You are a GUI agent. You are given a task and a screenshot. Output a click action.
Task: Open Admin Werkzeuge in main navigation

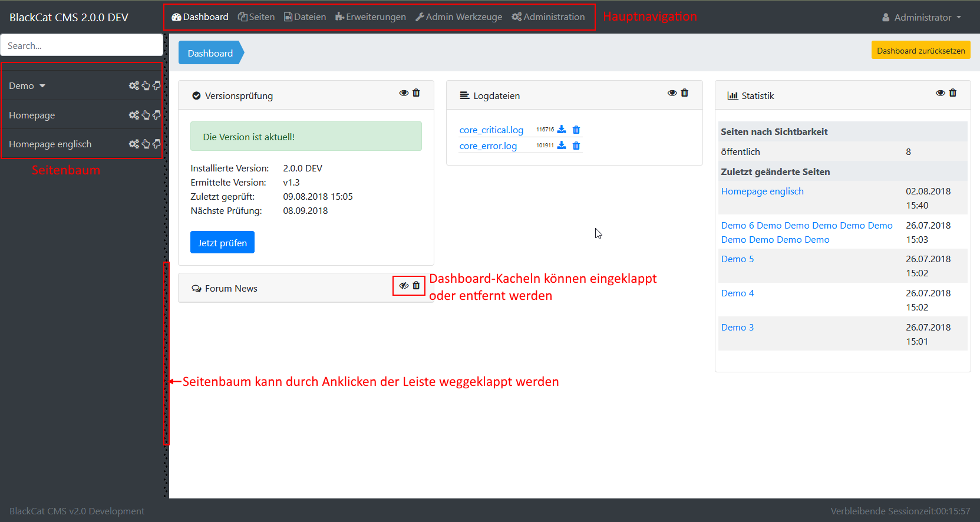459,17
